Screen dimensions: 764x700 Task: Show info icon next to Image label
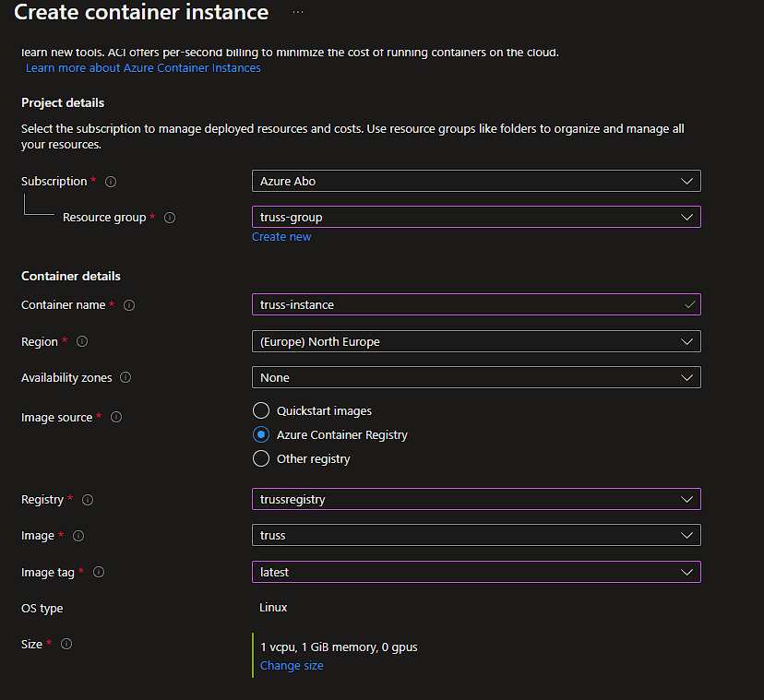pos(78,536)
